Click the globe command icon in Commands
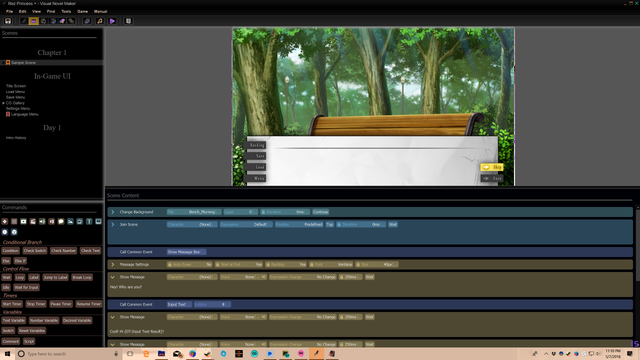This screenshot has width=640, height=360. tap(14, 232)
